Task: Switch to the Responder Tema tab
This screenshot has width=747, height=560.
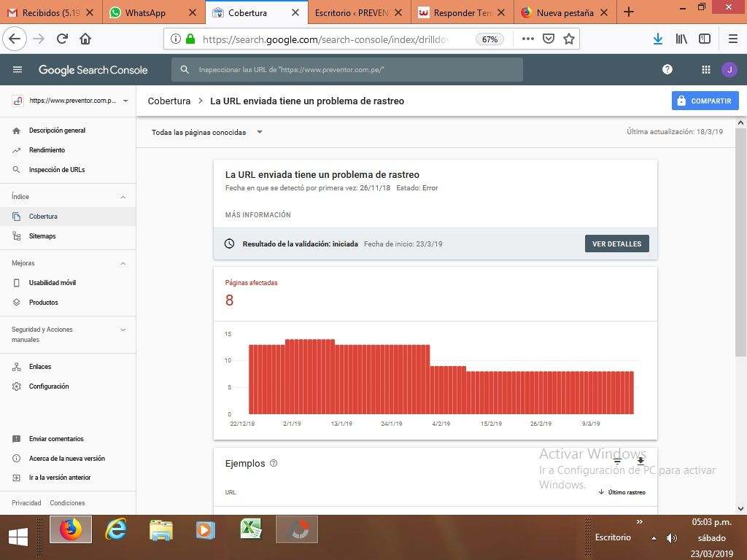Action: tap(462, 12)
